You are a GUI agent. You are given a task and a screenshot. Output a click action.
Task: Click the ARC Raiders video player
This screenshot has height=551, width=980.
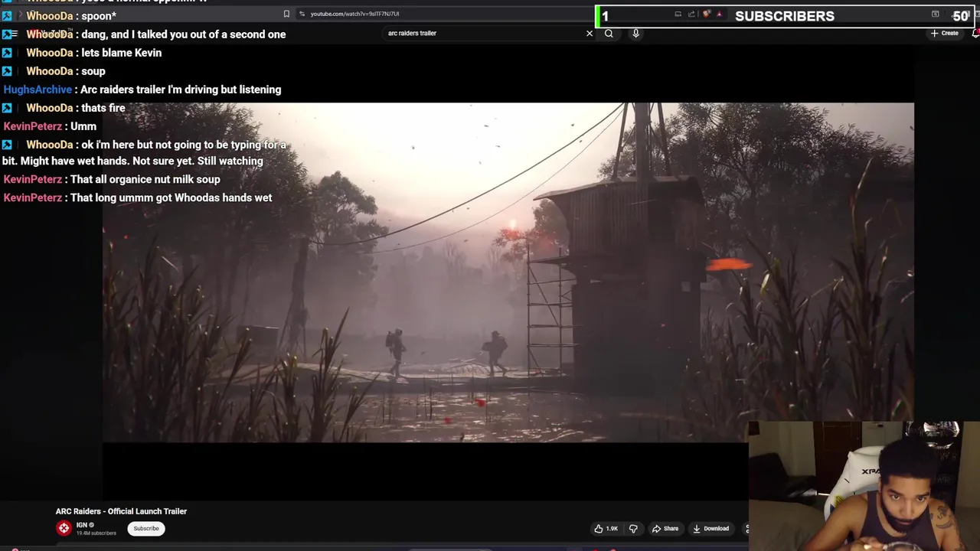click(508, 272)
